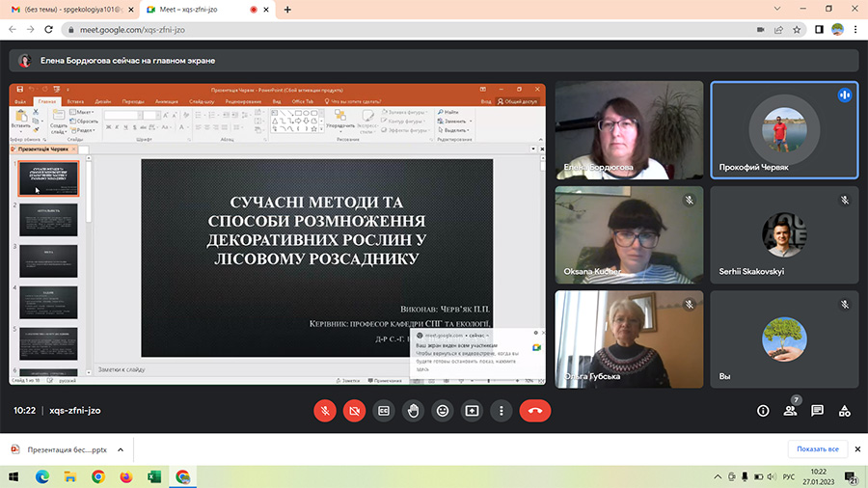Open the emoji reactions button
This screenshot has height=488, width=868.
tap(443, 410)
